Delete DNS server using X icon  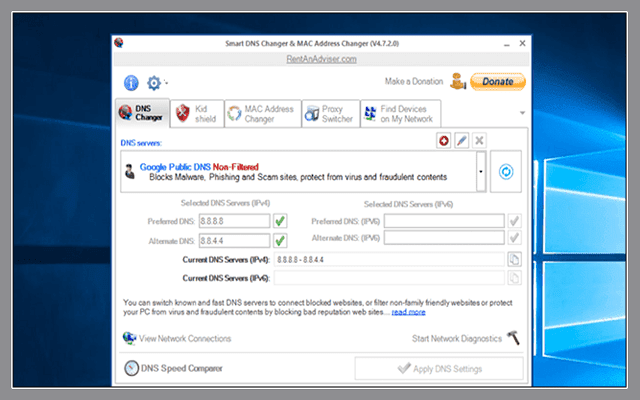click(479, 141)
